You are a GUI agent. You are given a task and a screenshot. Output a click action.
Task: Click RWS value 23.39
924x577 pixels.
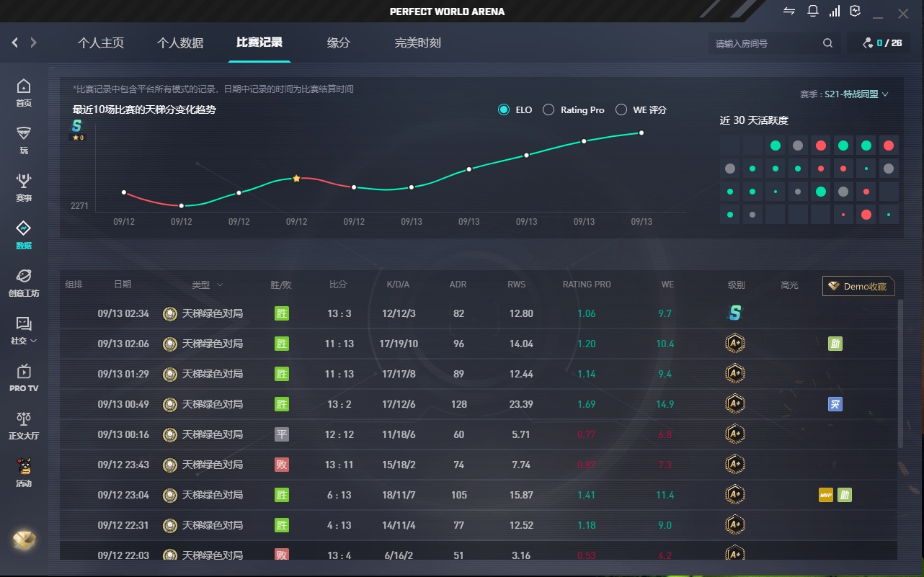pyautogui.click(x=520, y=404)
